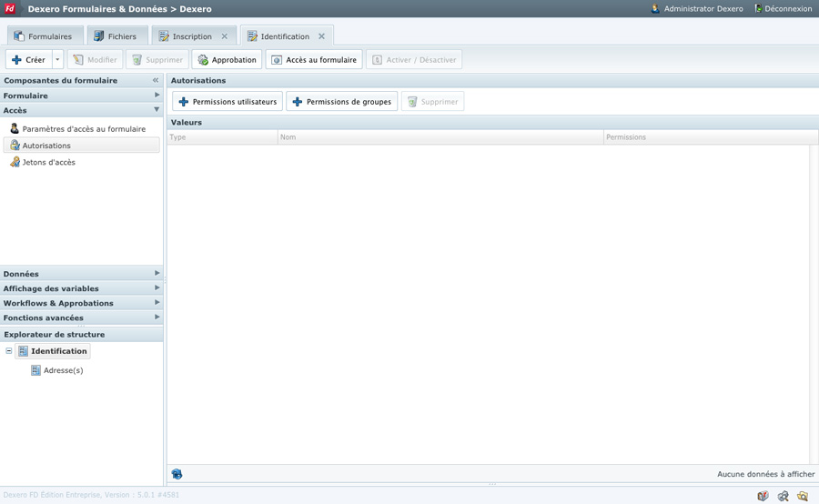Click Permissions de groupes button

[x=341, y=102]
